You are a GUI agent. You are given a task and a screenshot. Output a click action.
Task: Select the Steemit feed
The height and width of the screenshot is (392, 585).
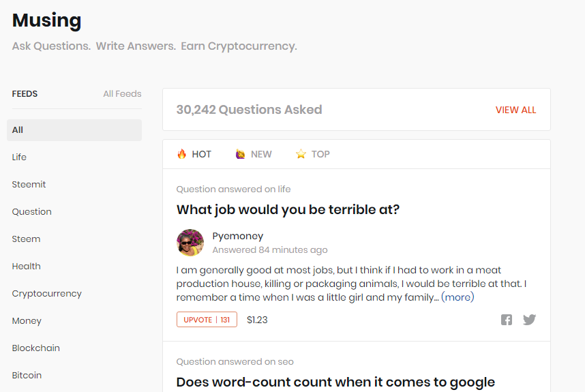coord(29,185)
